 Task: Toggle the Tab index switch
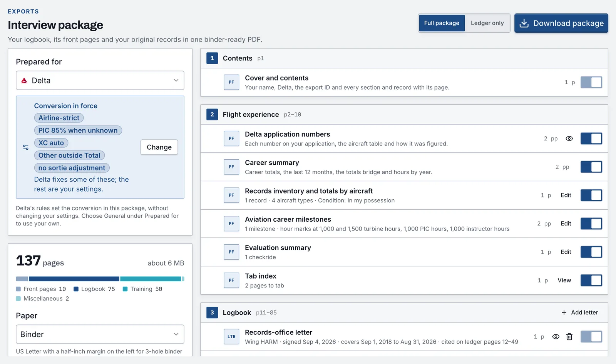[x=591, y=280]
